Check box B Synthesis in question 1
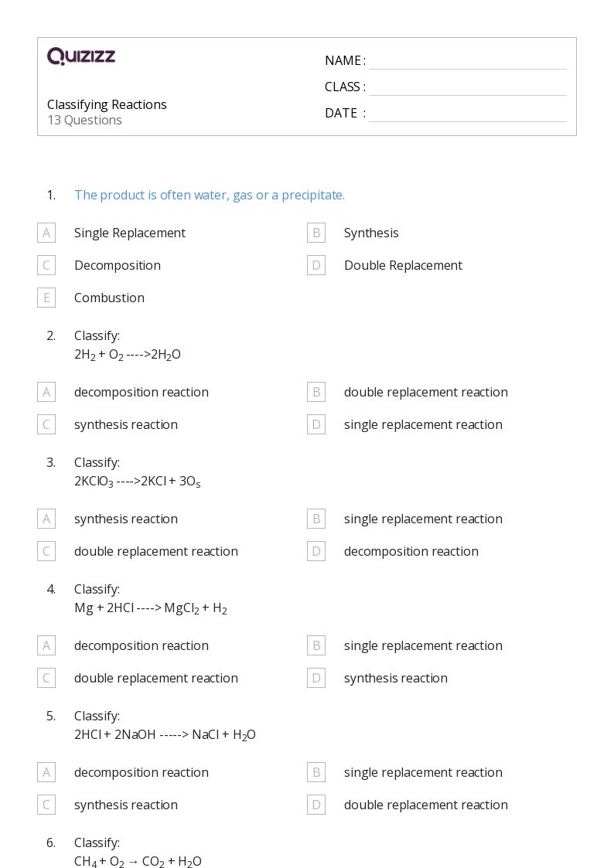 pos(316,233)
